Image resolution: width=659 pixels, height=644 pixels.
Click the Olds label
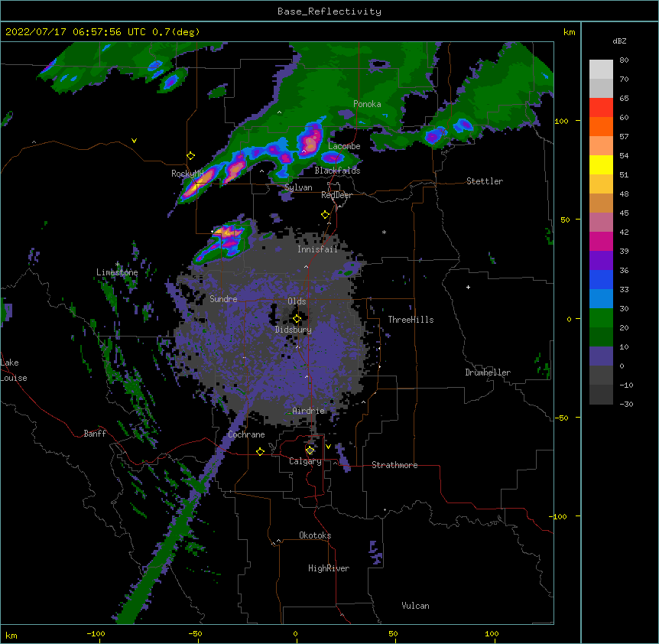point(297,301)
